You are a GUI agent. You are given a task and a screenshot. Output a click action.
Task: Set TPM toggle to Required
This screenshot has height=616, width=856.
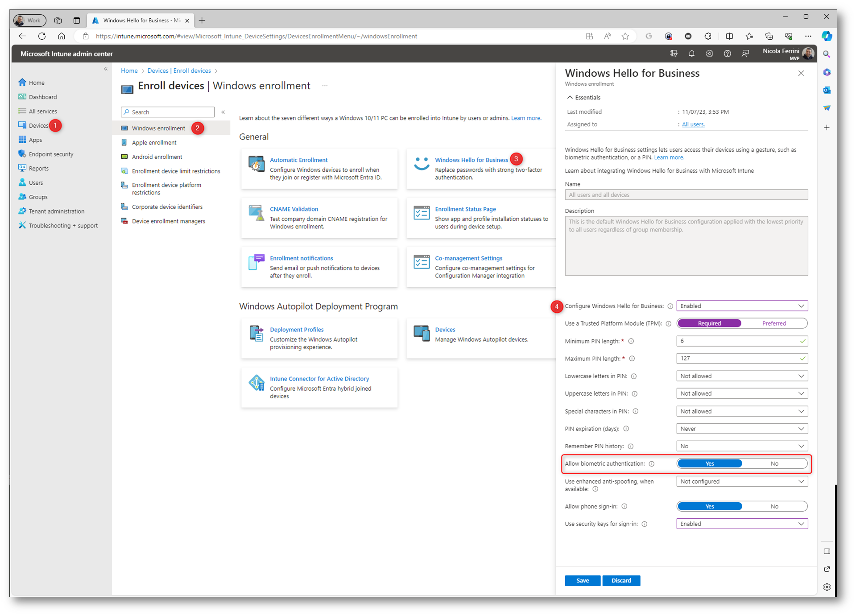pos(709,323)
